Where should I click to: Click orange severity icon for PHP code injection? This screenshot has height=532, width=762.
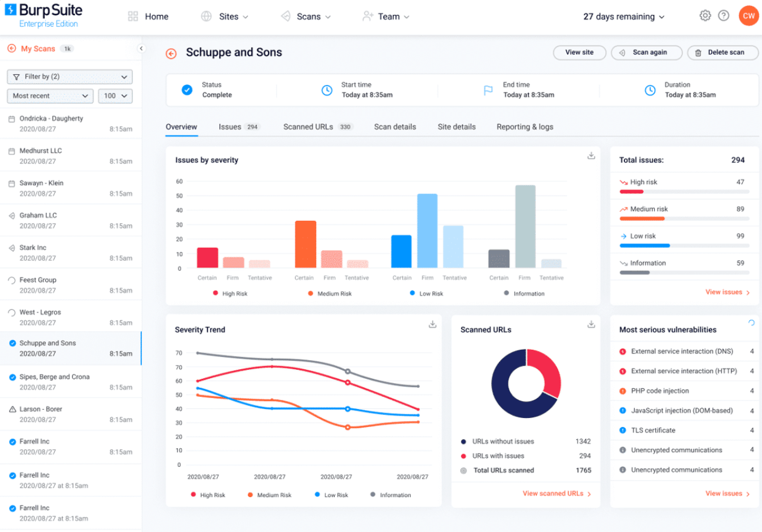(x=623, y=391)
